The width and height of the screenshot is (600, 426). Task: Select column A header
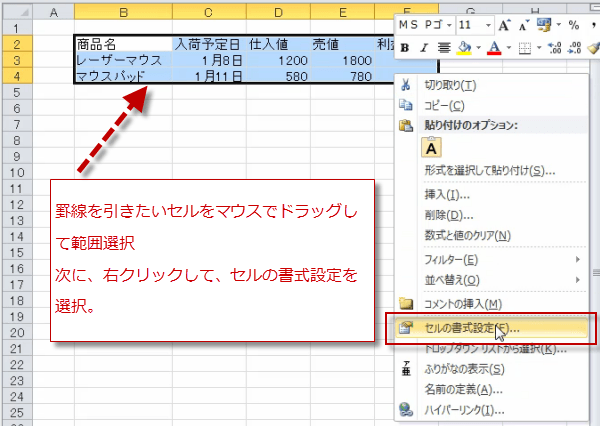pyautogui.click(x=54, y=12)
